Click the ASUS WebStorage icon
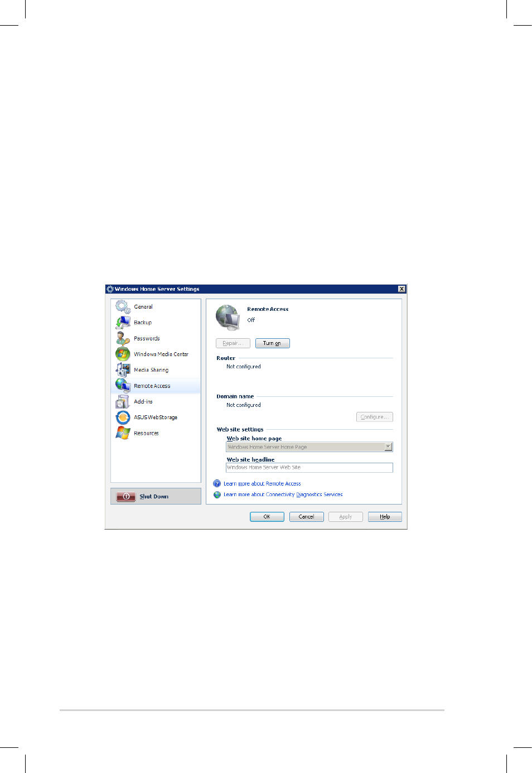 [123, 417]
